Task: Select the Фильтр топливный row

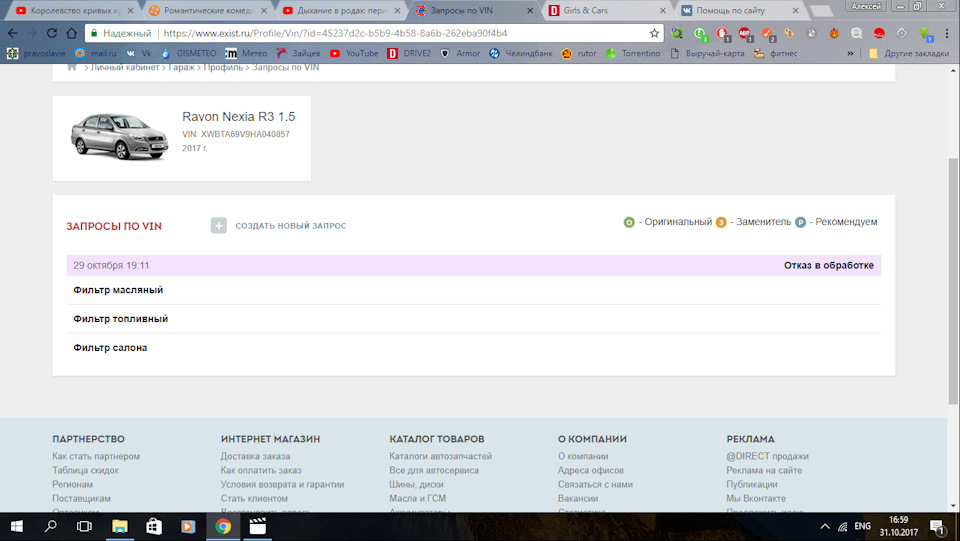Action: click(x=473, y=319)
